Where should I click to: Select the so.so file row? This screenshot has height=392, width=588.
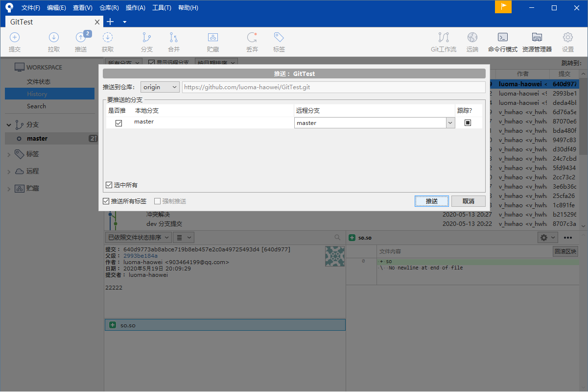click(225, 325)
